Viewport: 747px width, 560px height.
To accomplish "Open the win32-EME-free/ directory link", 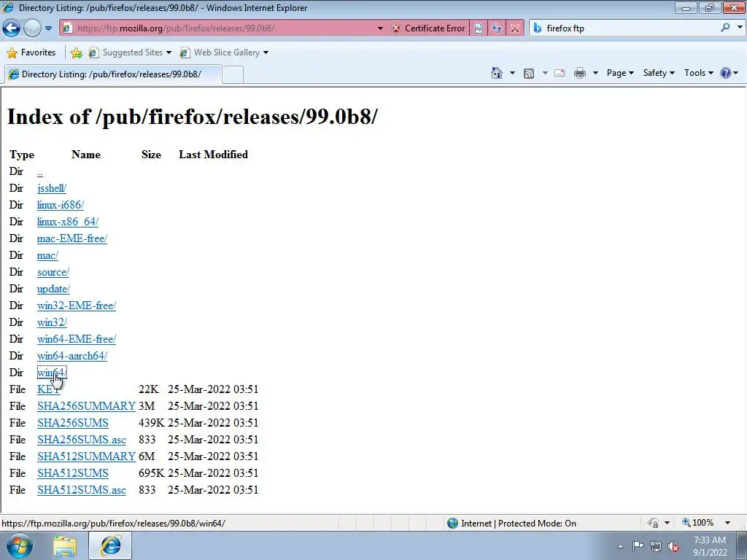I will coord(76,306).
